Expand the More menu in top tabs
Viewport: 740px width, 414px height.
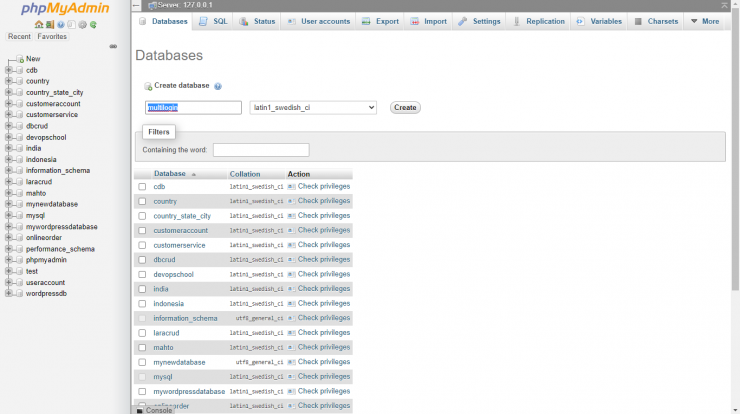pos(705,21)
